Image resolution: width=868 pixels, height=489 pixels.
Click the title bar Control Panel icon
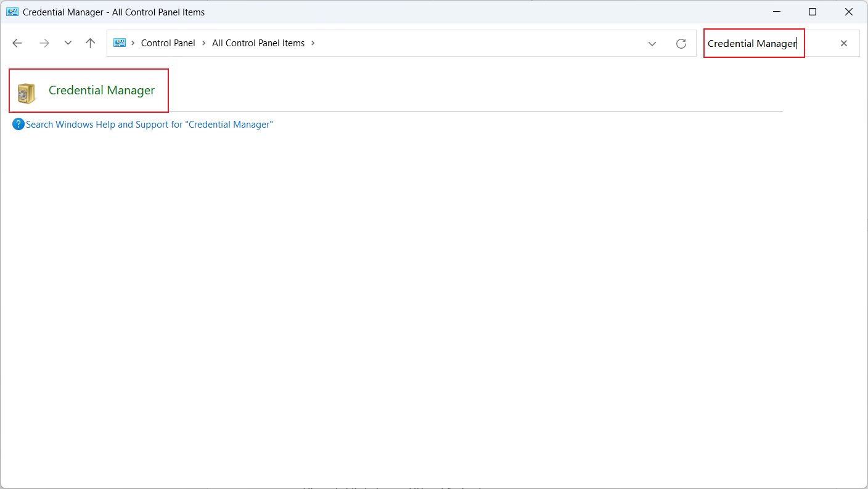(x=14, y=12)
